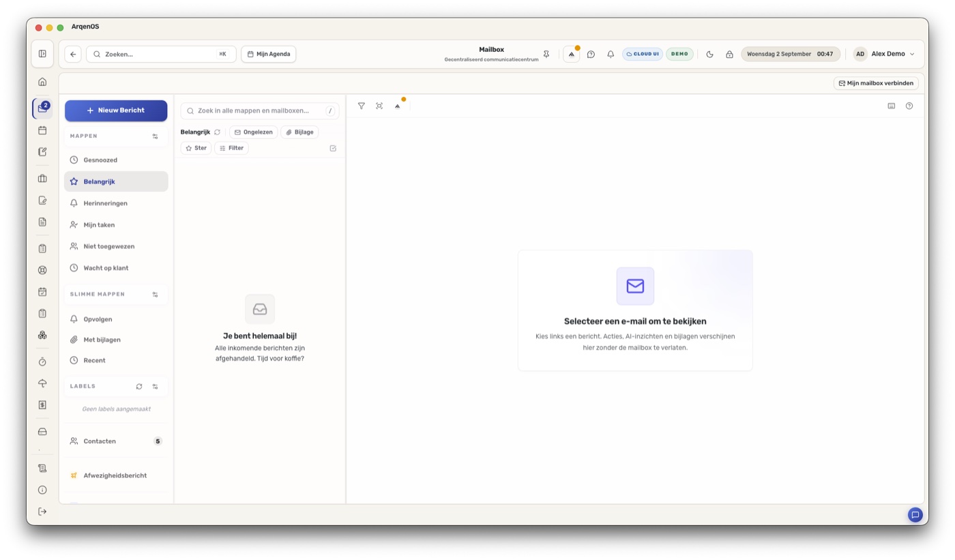Open the Wacht op klant folder
The width and height of the screenshot is (955, 560).
[116, 268]
